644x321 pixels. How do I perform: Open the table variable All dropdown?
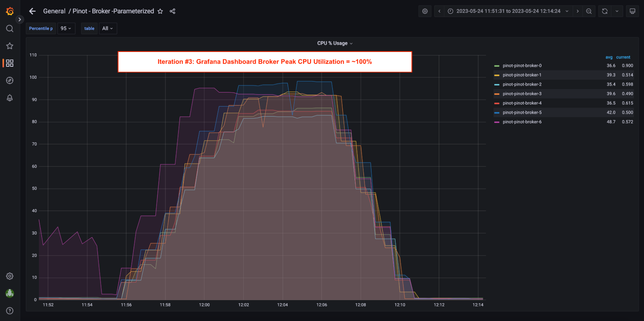coord(108,28)
